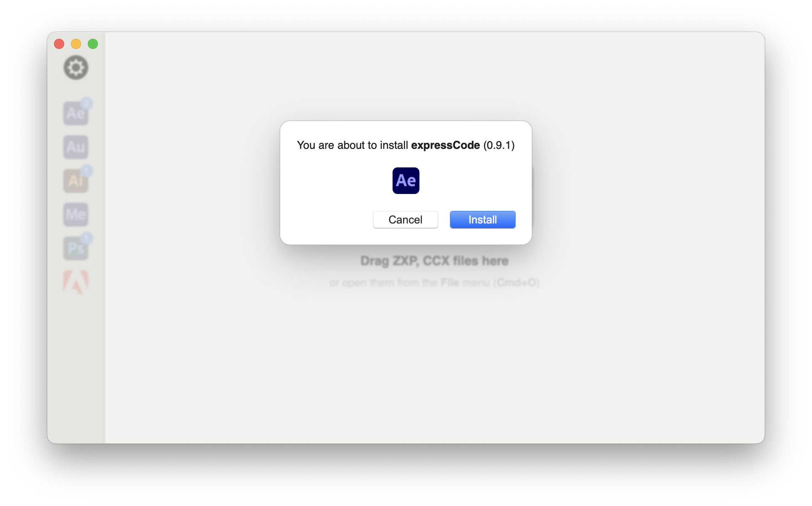This screenshot has width=812, height=506.
Task: Click the notification badge on Illustrator icon
Action: [87, 171]
